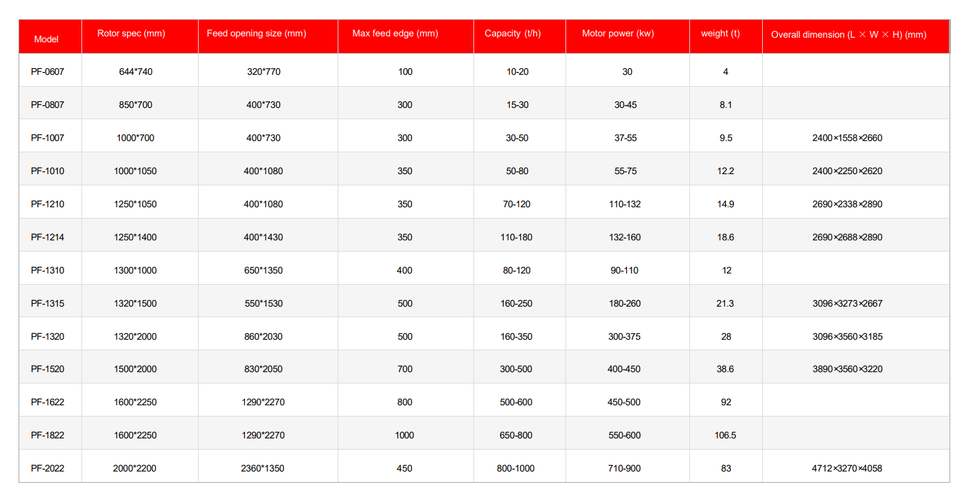Click max feed edge value 1000
The image size is (980, 496).
[x=404, y=435]
